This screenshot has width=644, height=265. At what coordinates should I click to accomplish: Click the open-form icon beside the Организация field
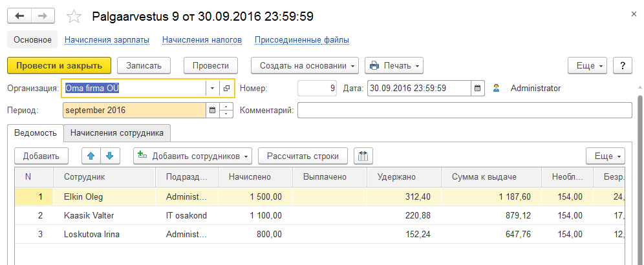226,89
